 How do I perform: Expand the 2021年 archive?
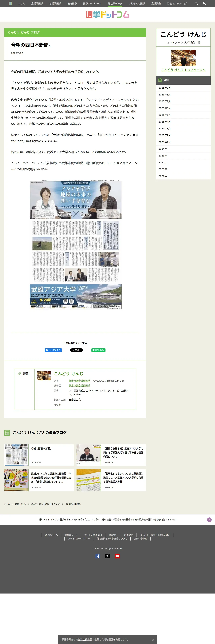183,169
